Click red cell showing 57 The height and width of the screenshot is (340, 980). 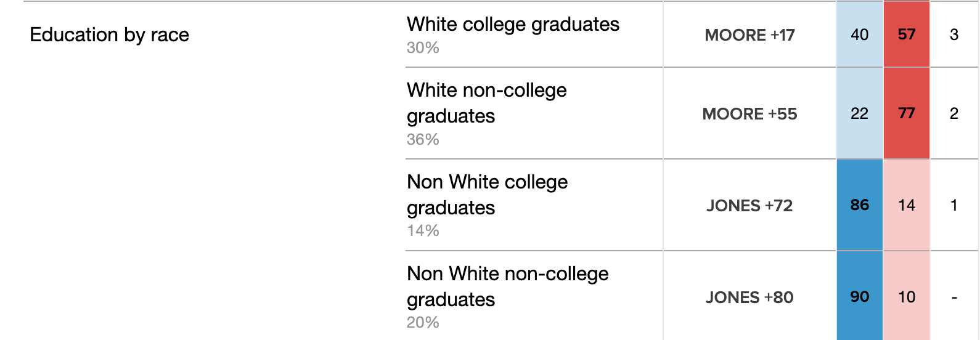pyautogui.click(x=907, y=34)
